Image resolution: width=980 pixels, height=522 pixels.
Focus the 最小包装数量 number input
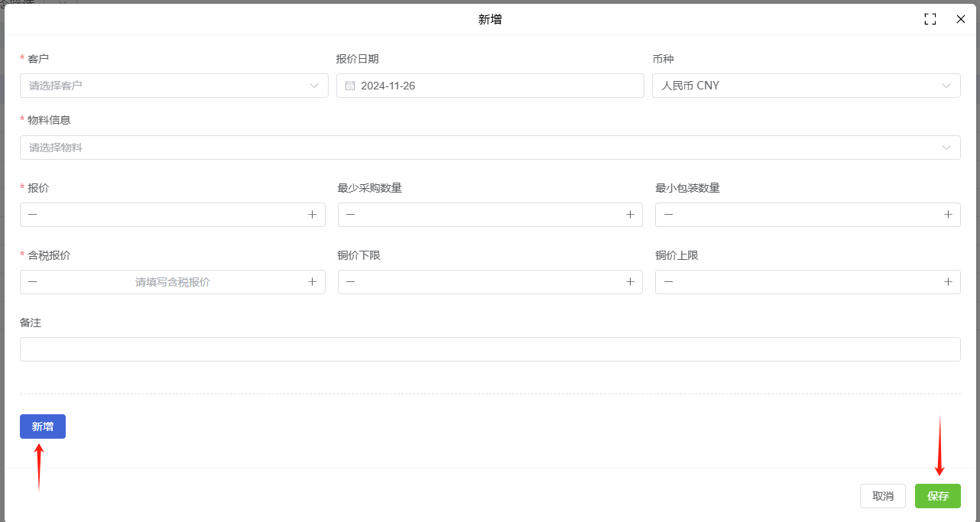tap(808, 215)
